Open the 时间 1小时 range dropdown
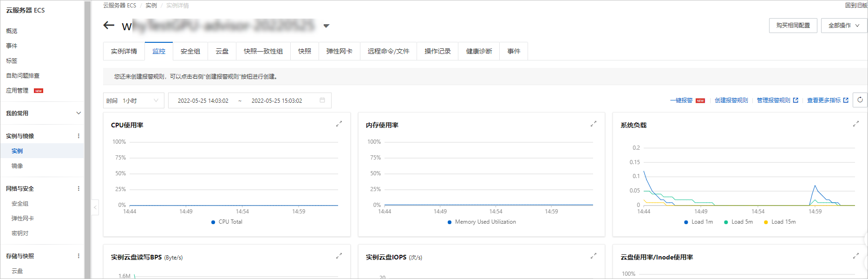 pyautogui.click(x=134, y=100)
